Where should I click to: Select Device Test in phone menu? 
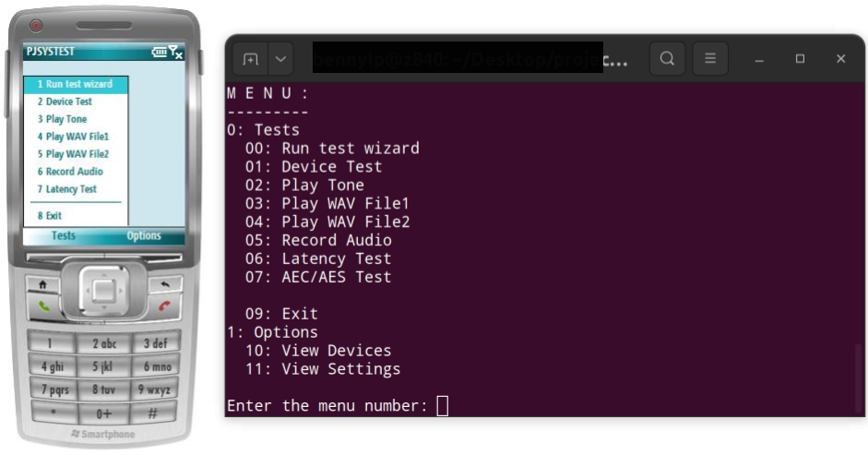(76, 102)
